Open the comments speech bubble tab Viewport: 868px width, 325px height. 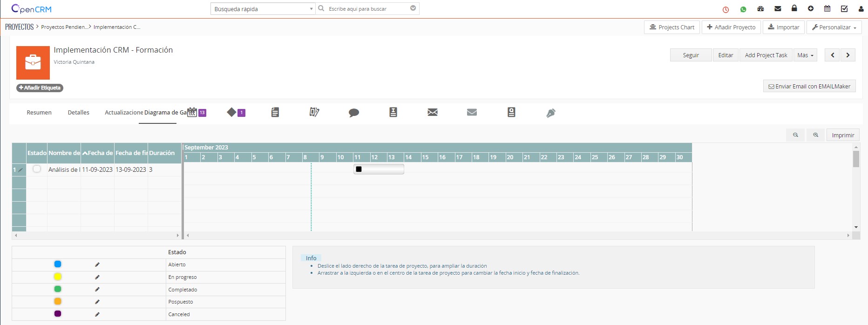[354, 113]
